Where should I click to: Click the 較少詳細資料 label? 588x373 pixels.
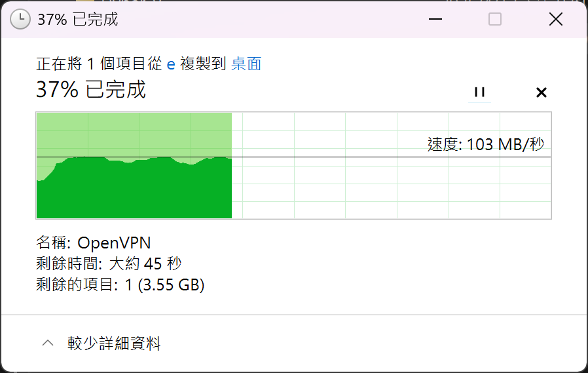[114, 344]
